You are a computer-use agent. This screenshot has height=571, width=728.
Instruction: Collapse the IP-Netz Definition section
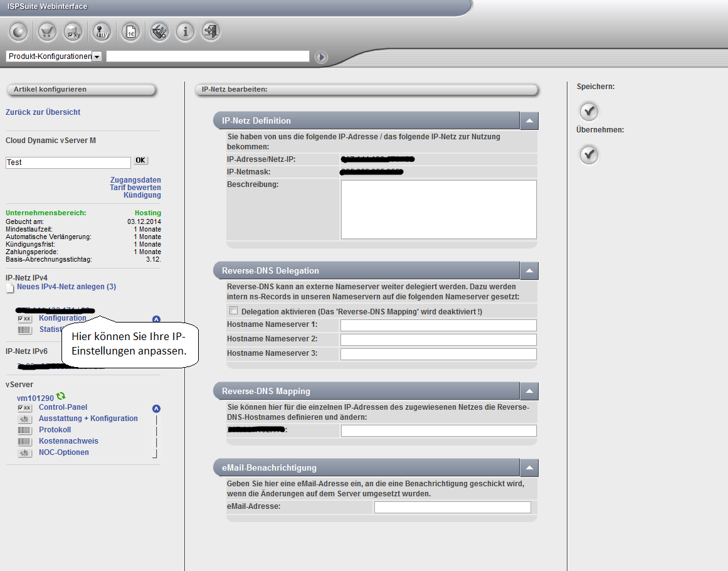[529, 120]
